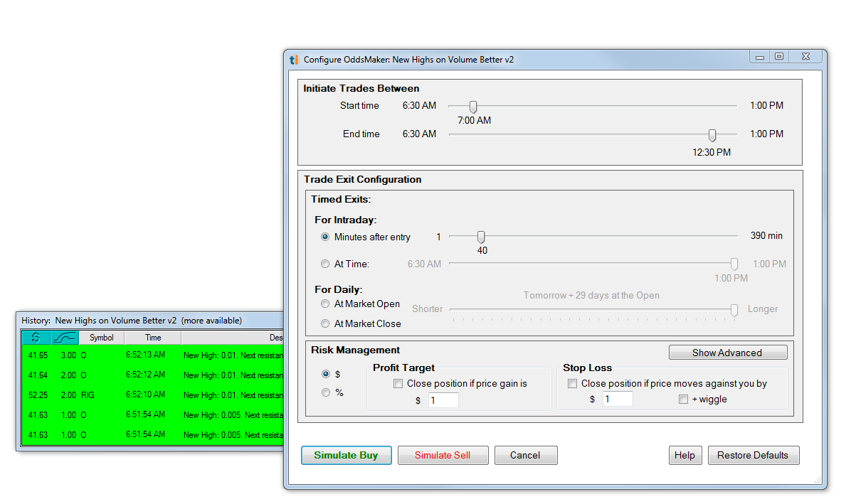The width and height of the screenshot is (851, 504).
Task: Minimize the Configure OddsMaker window
Action: point(760,56)
